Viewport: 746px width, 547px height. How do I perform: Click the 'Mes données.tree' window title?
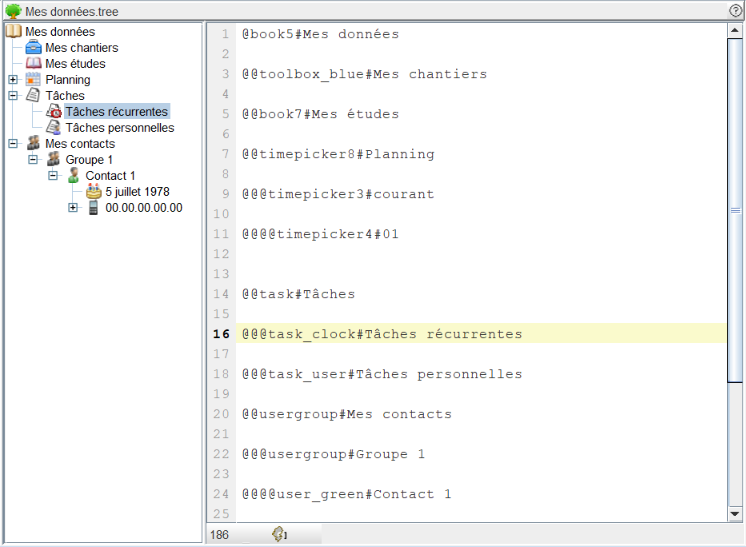pyautogui.click(x=72, y=11)
